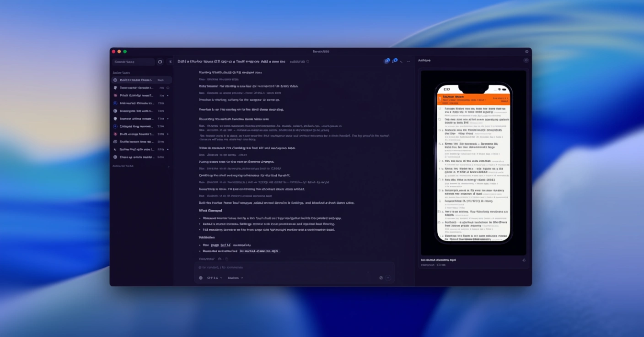
Task: Click the first blue badge icon in header
Action: [386, 61]
